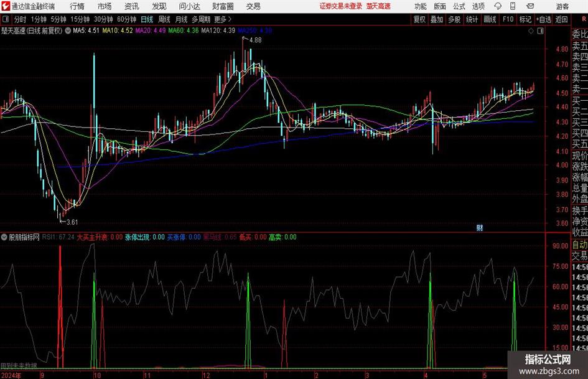This screenshot has height=379, width=588.
Task: Expand the 股朋指标网 indicator dropdown
Action: pyautogui.click(x=4, y=237)
